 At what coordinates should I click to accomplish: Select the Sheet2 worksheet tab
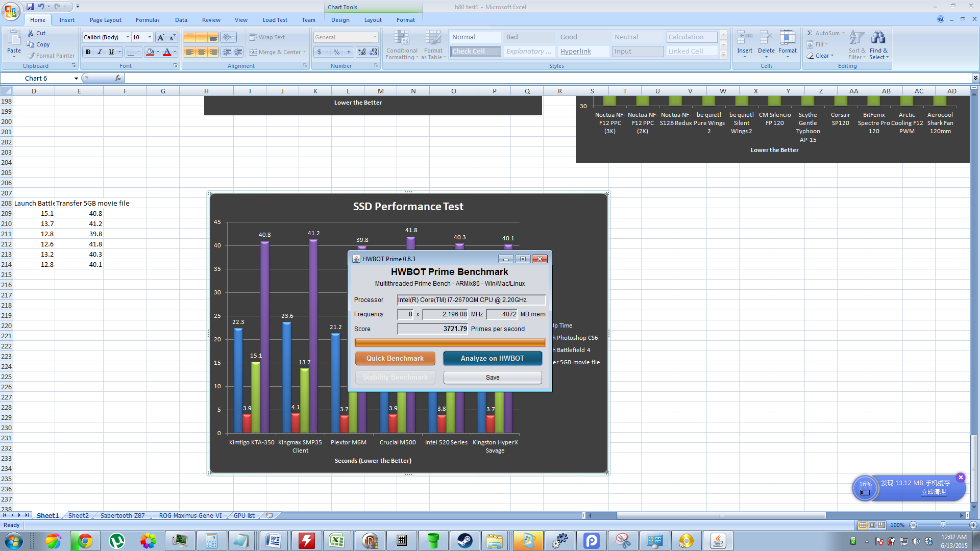(78, 516)
